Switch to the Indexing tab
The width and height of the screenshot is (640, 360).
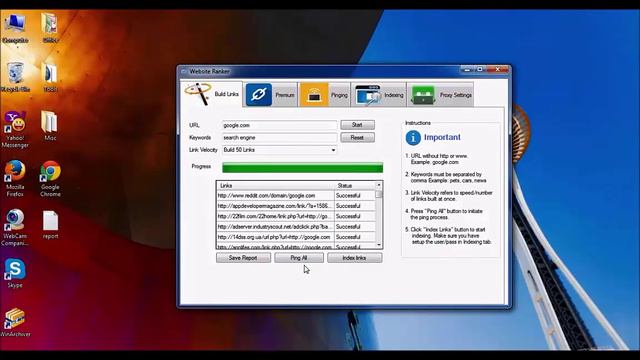tap(379, 95)
